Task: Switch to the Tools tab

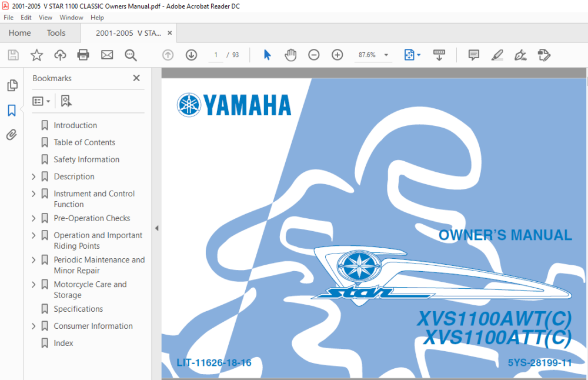Action: (x=56, y=33)
